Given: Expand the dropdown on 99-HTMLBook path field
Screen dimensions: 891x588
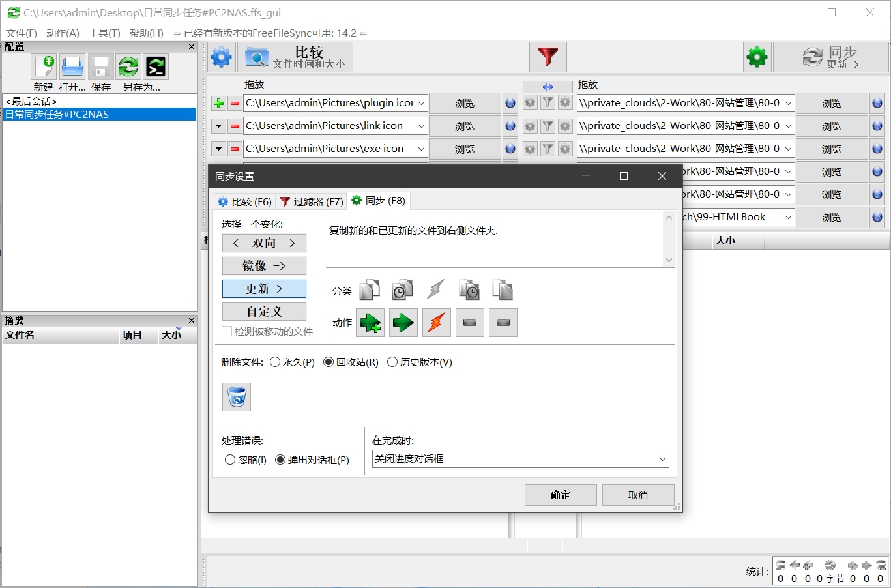Looking at the screenshot, I should coord(787,217).
